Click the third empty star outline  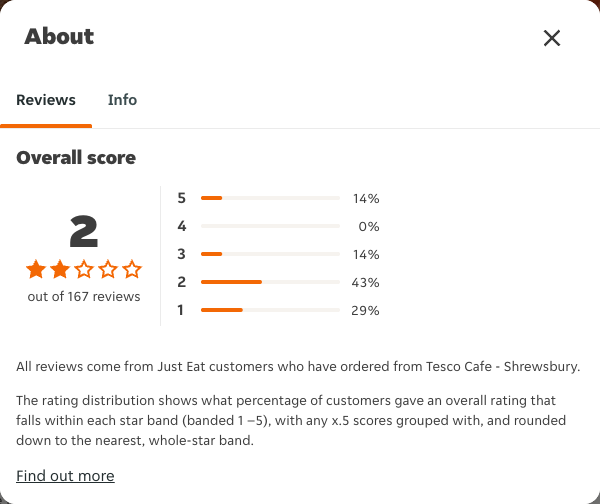(x=84, y=269)
